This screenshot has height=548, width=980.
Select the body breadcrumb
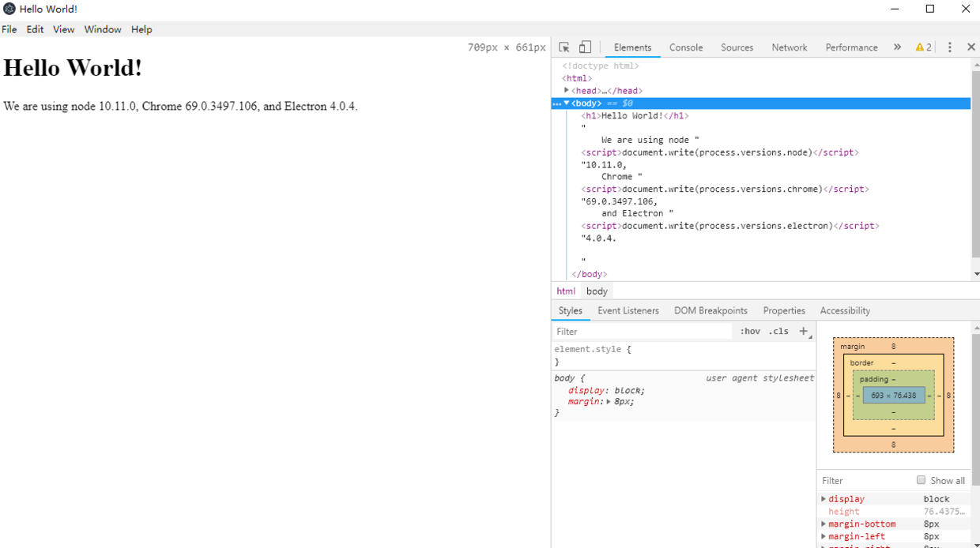(597, 291)
